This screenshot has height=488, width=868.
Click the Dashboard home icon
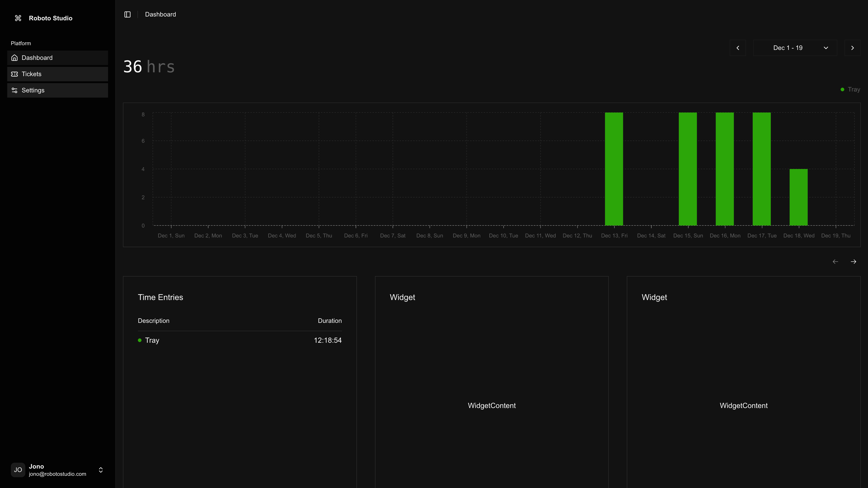(14, 58)
